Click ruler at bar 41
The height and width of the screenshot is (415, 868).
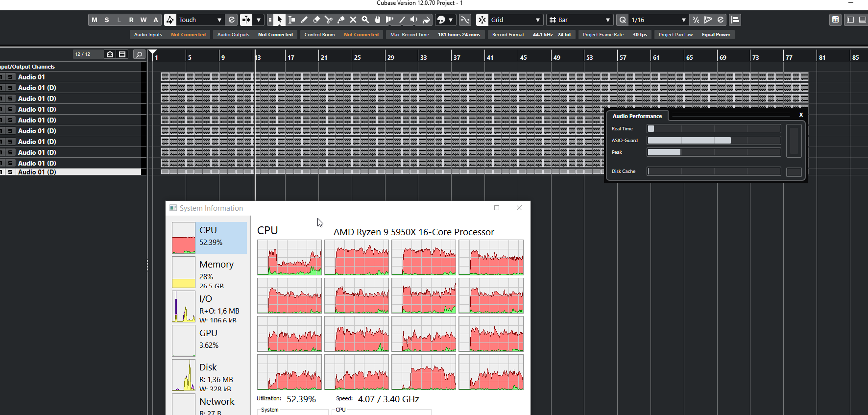point(490,57)
